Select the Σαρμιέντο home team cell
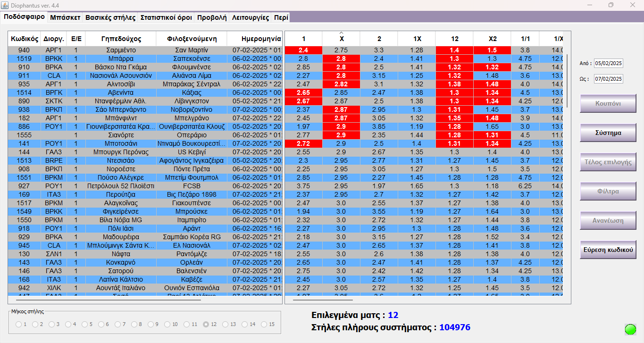This screenshot has width=644, height=343. [x=121, y=50]
